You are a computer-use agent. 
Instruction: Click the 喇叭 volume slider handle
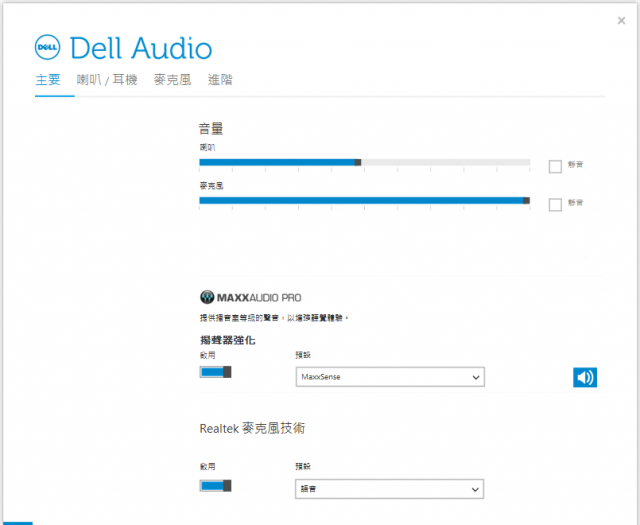point(358,162)
